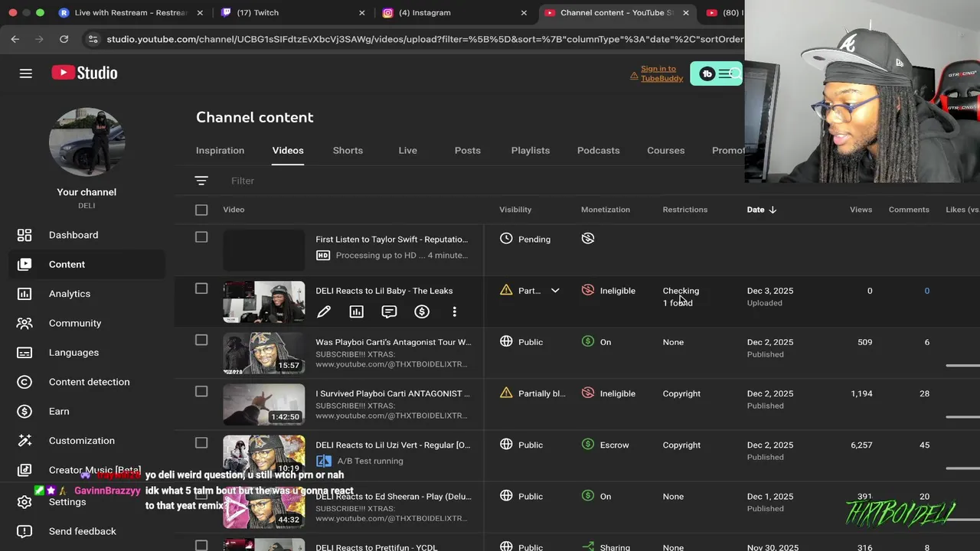Screen dimensions: 980x551
Task: Open Content detection in the sidebar
Action: pyautogui.click(x=89, y=382)
